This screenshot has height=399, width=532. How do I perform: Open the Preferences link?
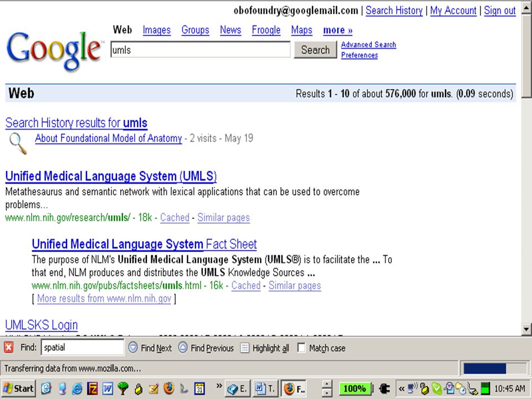(x=359, y=55)
